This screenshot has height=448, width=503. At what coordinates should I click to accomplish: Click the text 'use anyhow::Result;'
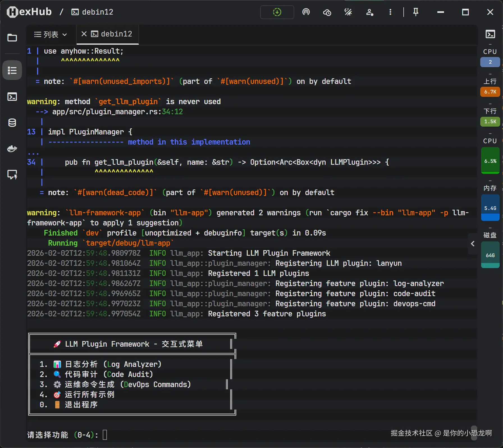pos(84,51)
